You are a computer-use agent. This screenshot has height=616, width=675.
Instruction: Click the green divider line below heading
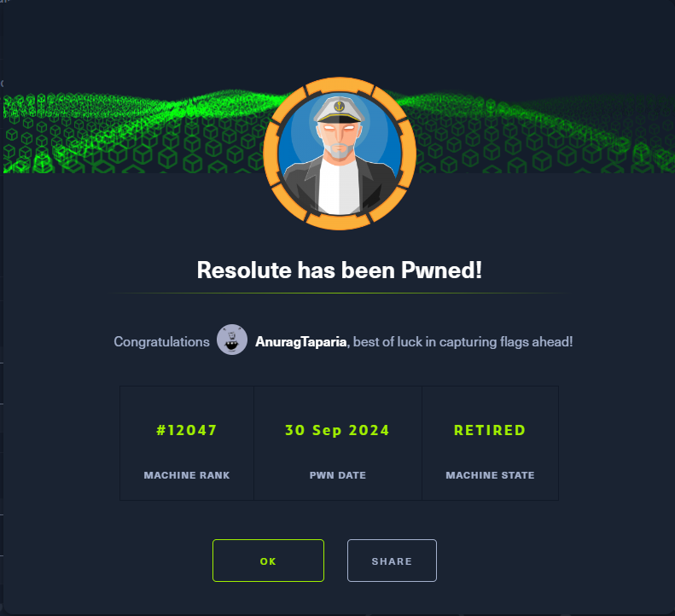pyautogui.click(x=340, y=293)
